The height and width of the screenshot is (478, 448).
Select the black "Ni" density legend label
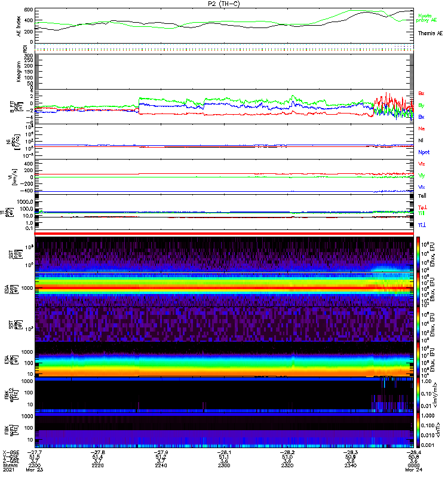(x=421, y=140)
